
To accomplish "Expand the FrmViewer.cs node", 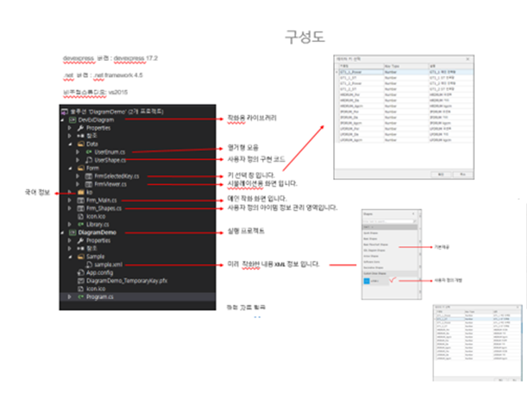I will pyautogui.click(x=78, y=184).
